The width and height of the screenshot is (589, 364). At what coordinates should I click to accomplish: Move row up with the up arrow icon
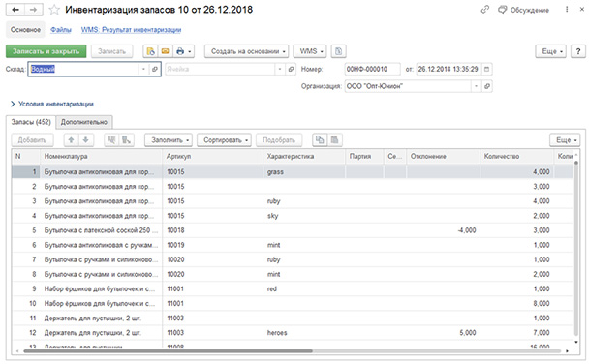71,140
